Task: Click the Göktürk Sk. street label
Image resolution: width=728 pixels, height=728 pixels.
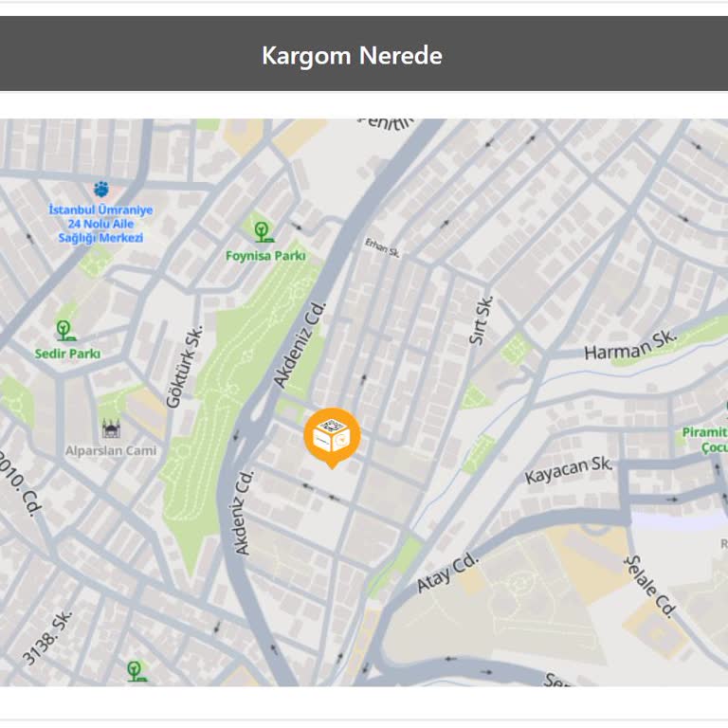Action: (184, 367)
